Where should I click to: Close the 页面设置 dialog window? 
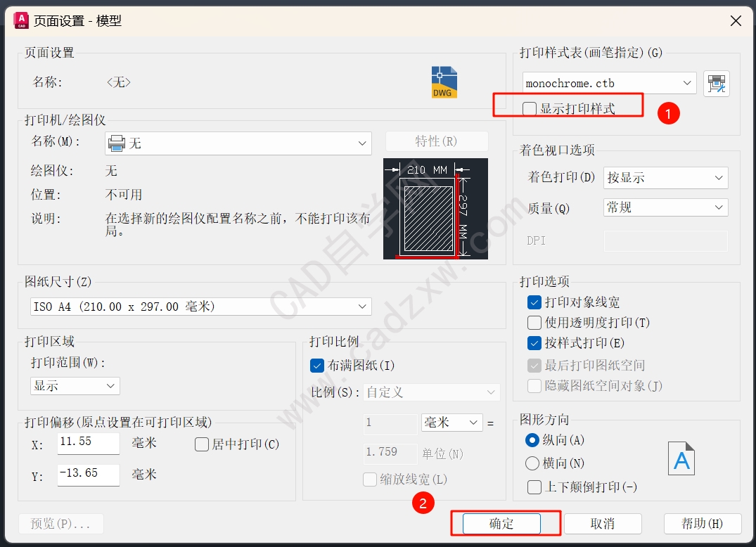pos(736,20)
